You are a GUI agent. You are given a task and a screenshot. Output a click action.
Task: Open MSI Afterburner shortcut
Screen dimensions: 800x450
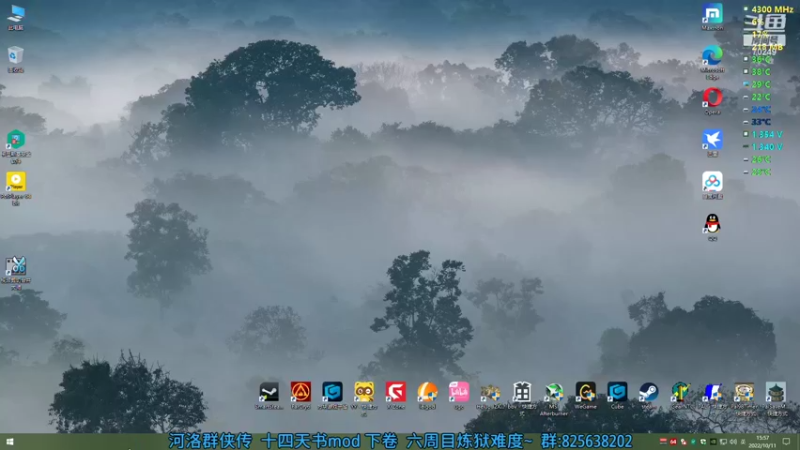click(554, 398)
